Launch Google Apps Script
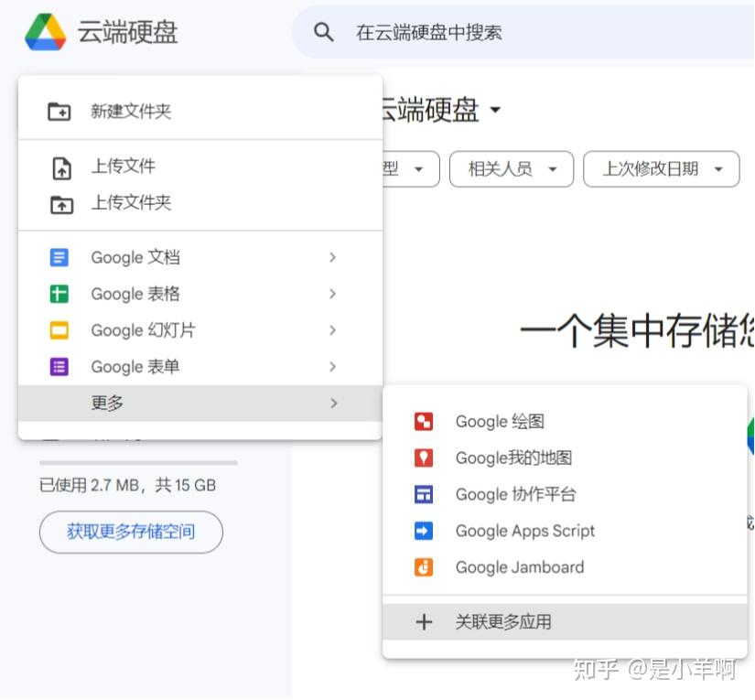 click(524, 531)
